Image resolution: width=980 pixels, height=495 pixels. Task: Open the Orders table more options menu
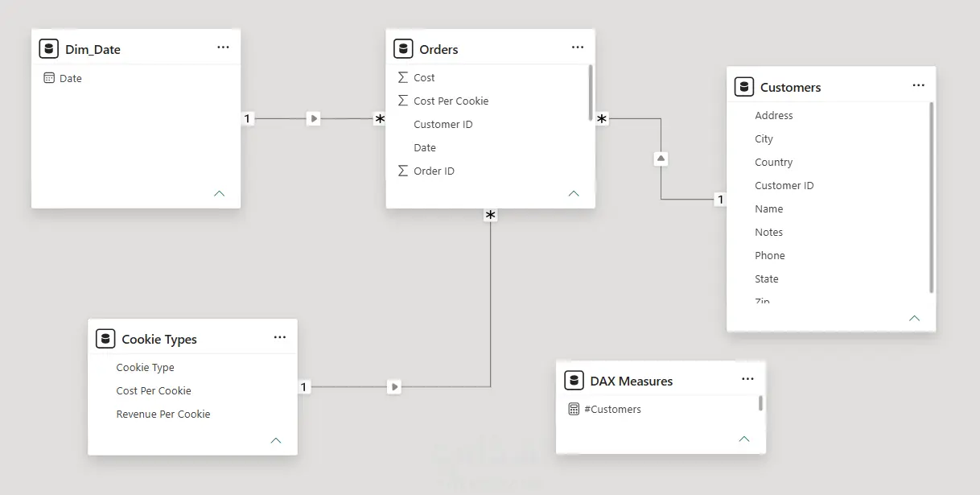(578, 47)
